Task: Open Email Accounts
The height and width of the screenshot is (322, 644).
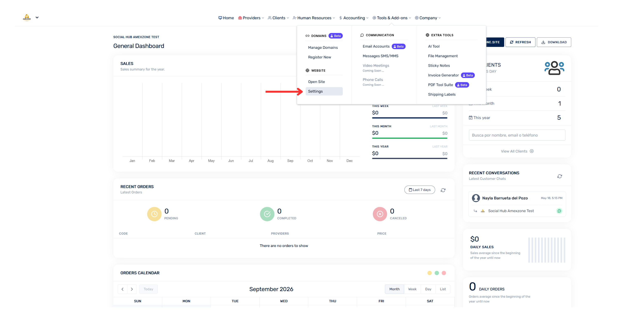Action: click(x=376, y=47)
